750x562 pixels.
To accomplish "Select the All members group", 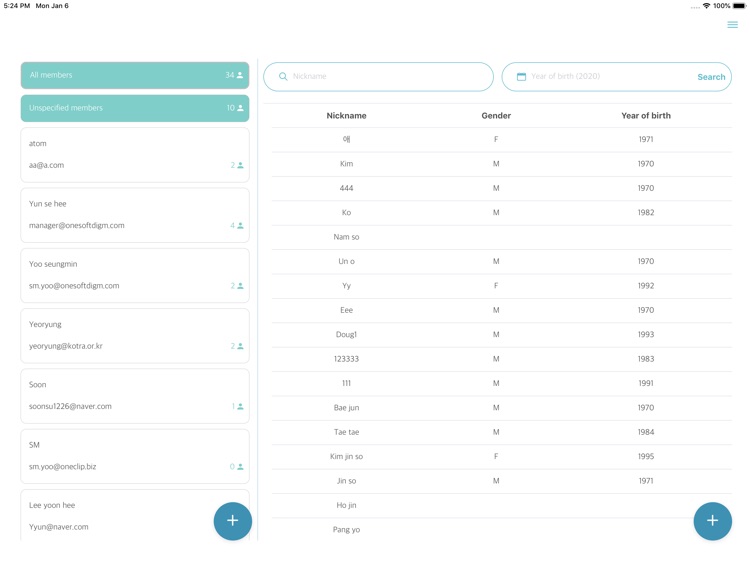I will (135, 75).
